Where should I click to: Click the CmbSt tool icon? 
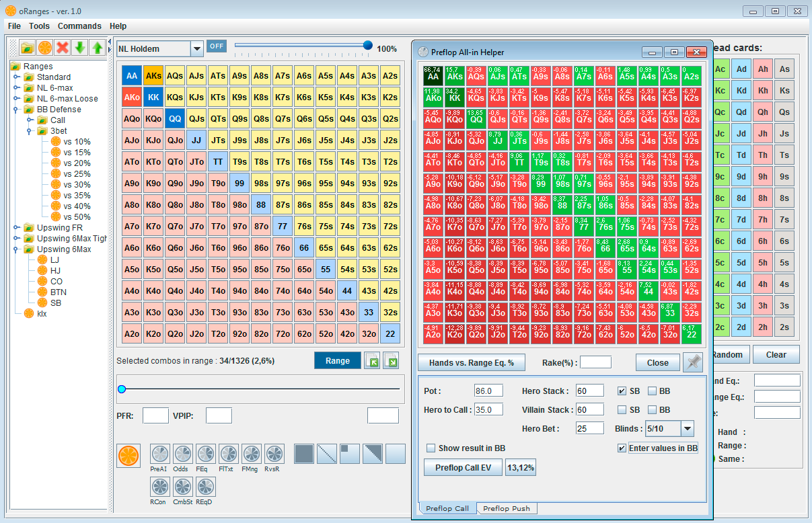tap(182, 487)
